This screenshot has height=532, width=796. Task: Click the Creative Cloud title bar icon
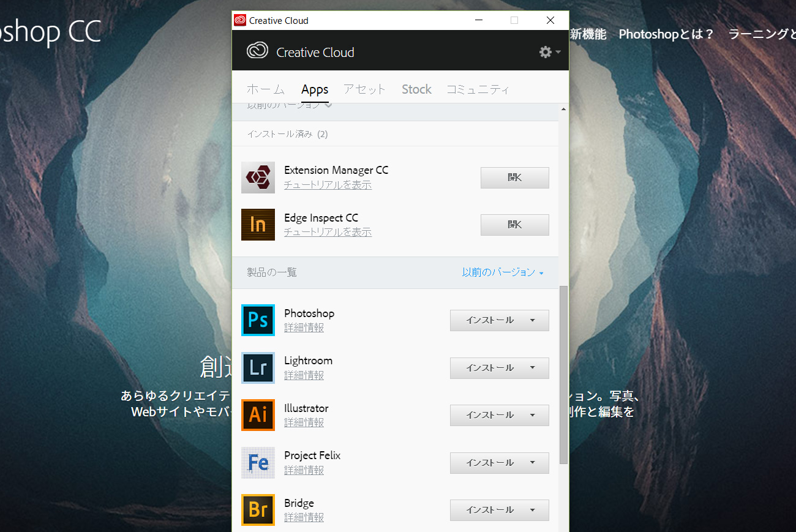tap(240, 20)
